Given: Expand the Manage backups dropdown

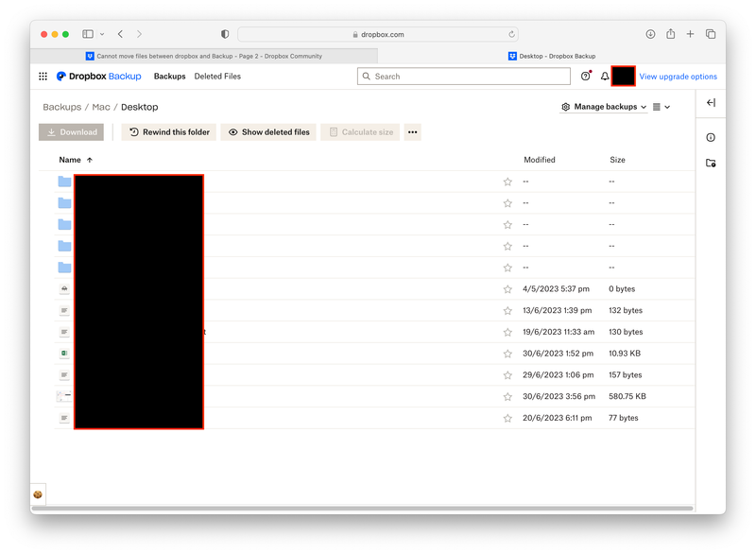Looking at the screenshot, I should click(x=604, y=107).
